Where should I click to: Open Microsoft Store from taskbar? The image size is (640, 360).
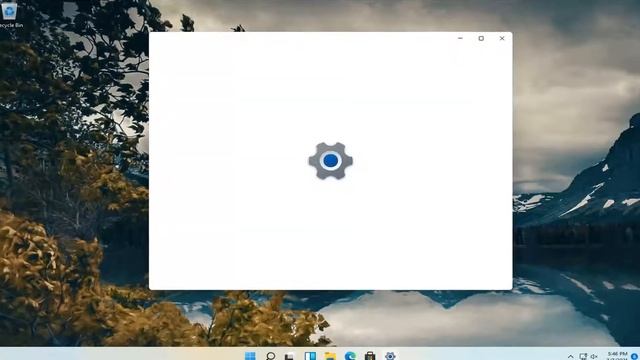pos(370,356)
